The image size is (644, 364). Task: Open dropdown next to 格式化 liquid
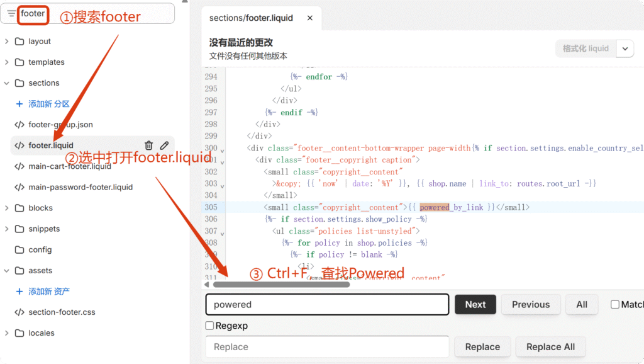click(x=625, y=48)
